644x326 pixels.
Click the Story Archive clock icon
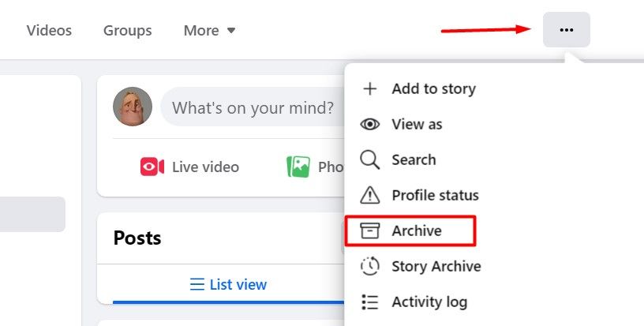pyautogui.click(x=369, y=266)
